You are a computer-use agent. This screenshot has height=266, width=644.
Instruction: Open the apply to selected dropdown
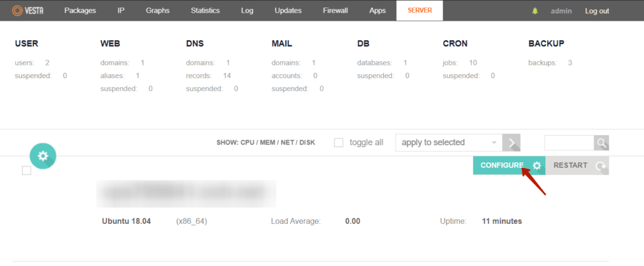(x=448, y=143)
